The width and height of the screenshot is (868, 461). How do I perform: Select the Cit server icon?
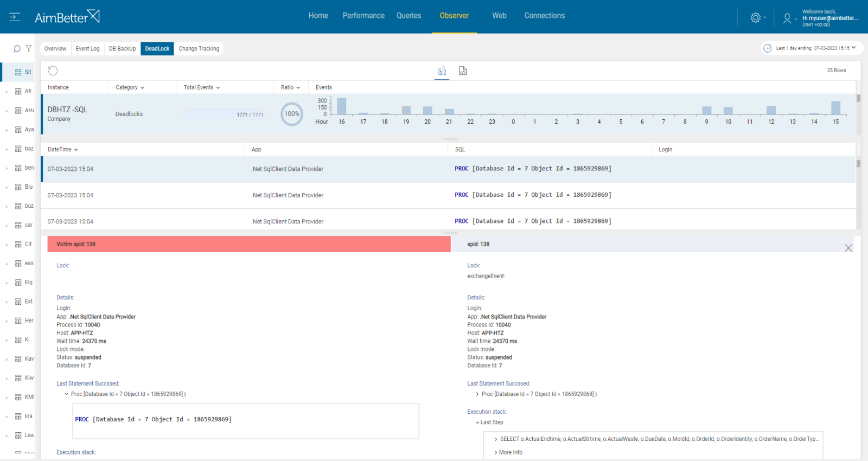pyautogui.click(x=18, y=245)
